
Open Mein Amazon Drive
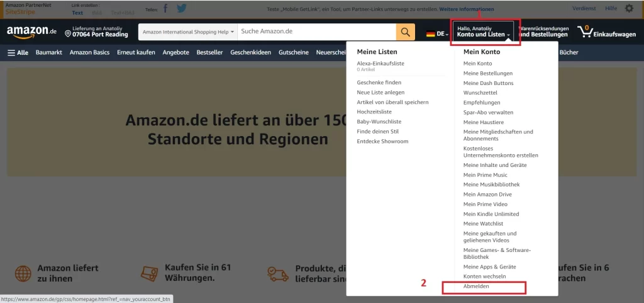point(487,195)
